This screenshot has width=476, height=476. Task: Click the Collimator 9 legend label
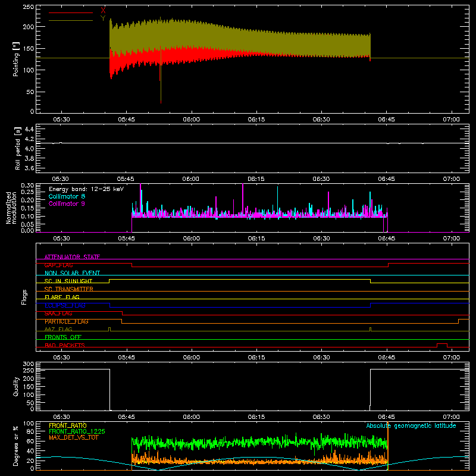click(67, 203)
